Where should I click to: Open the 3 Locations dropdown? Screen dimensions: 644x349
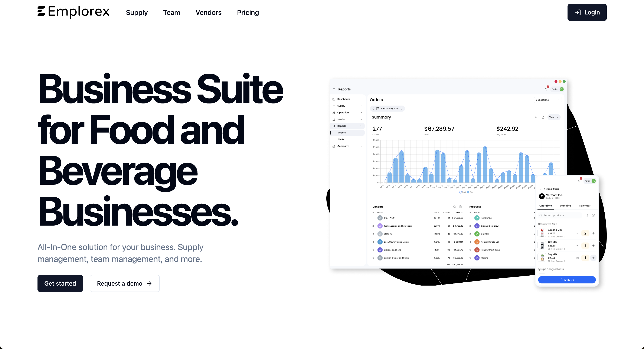[x=547, y=100]
